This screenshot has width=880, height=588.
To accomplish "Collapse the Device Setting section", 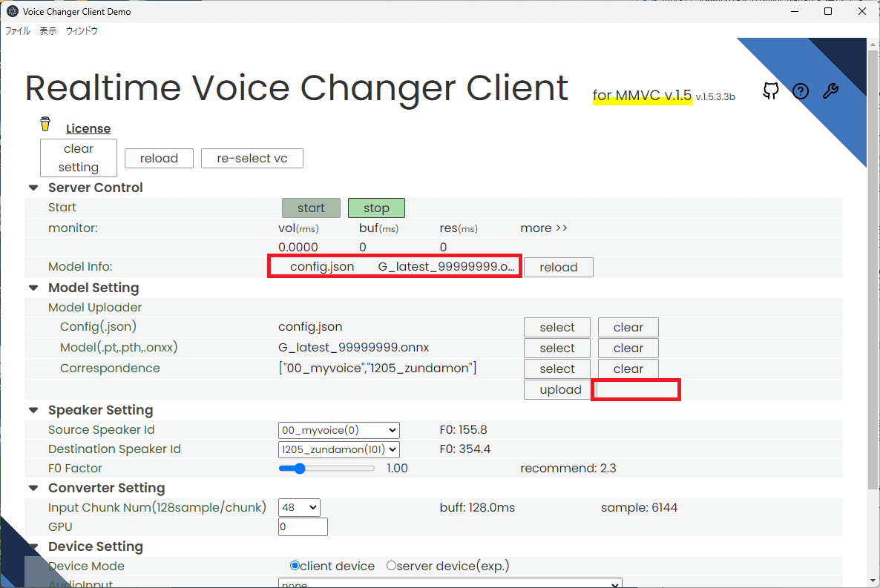I will coord(33,546).
